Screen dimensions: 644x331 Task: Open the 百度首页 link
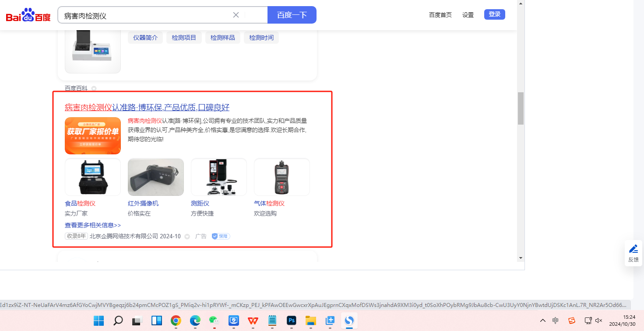tap(440, 15)
